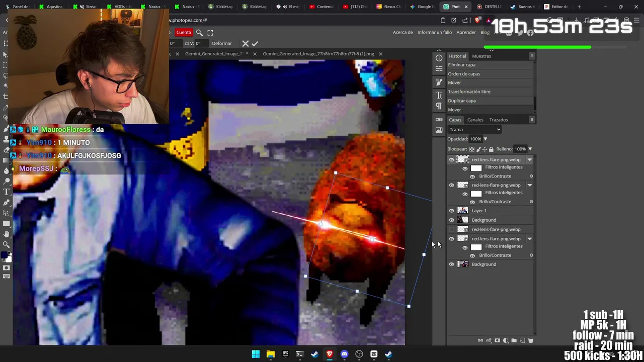Open the Aprender link
The width and height of the screenshot is (644, 362).
pyautogui.click(x=466, y=32)
